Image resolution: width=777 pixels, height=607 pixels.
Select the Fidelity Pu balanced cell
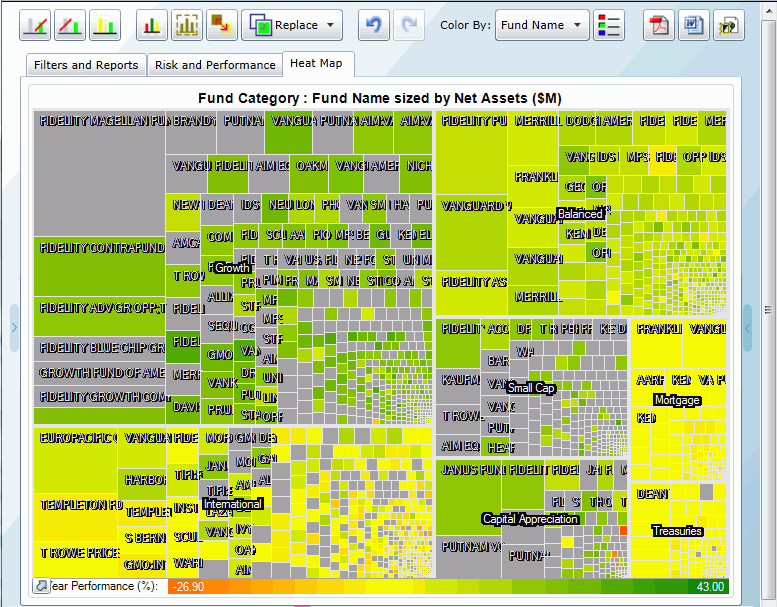tap(472, 153)
